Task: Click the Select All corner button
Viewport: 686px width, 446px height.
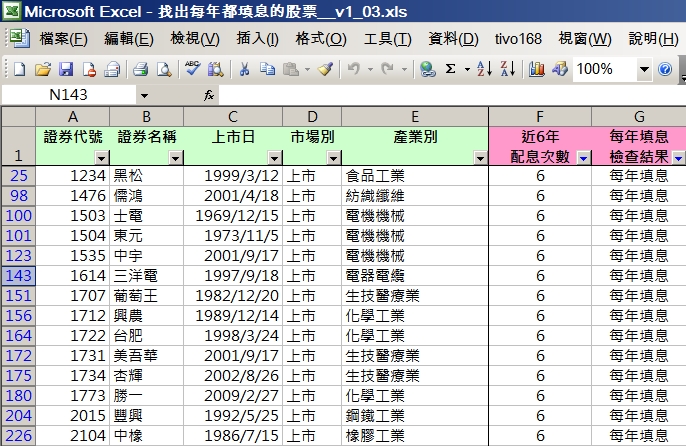Action: pos(18,117)
